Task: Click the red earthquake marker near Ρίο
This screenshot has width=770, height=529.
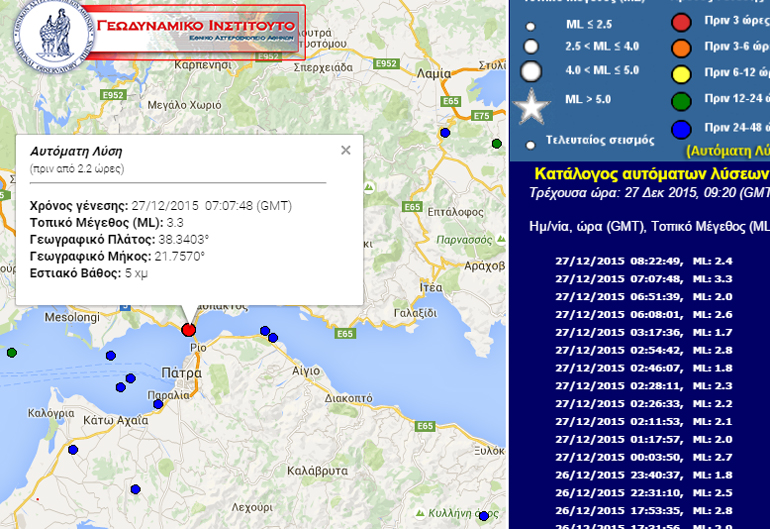Action: click(x=189, y=330)
